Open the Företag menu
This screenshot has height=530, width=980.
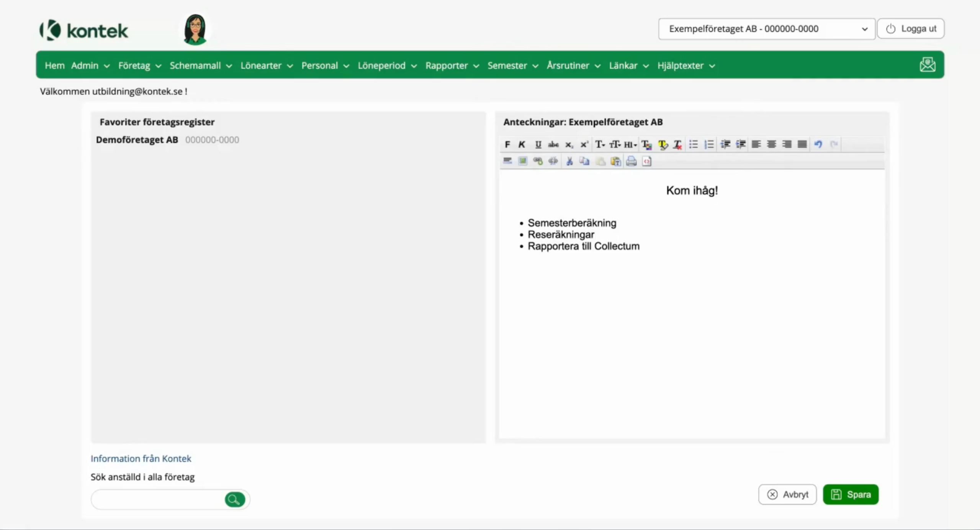click(139, 66)
